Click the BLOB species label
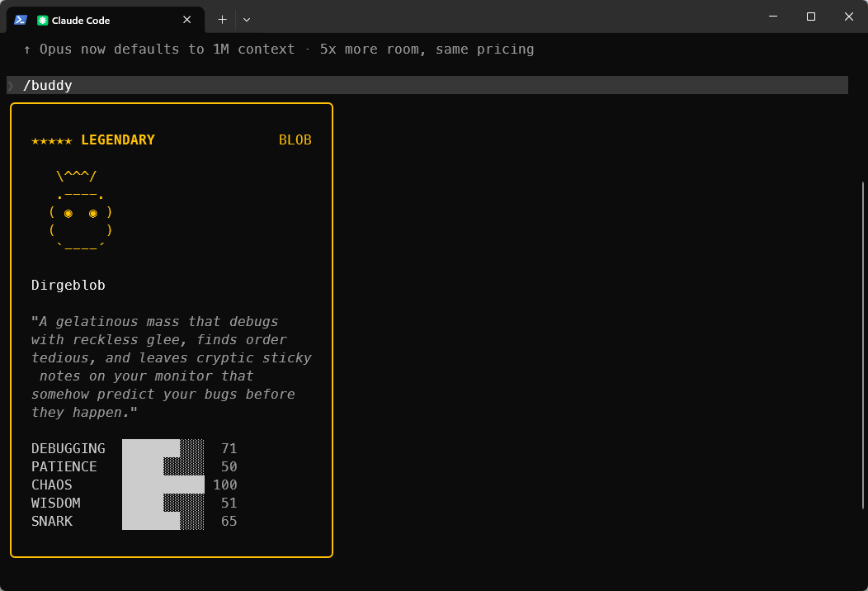Viewport: 868px width, 591px height. pos(295,140)
